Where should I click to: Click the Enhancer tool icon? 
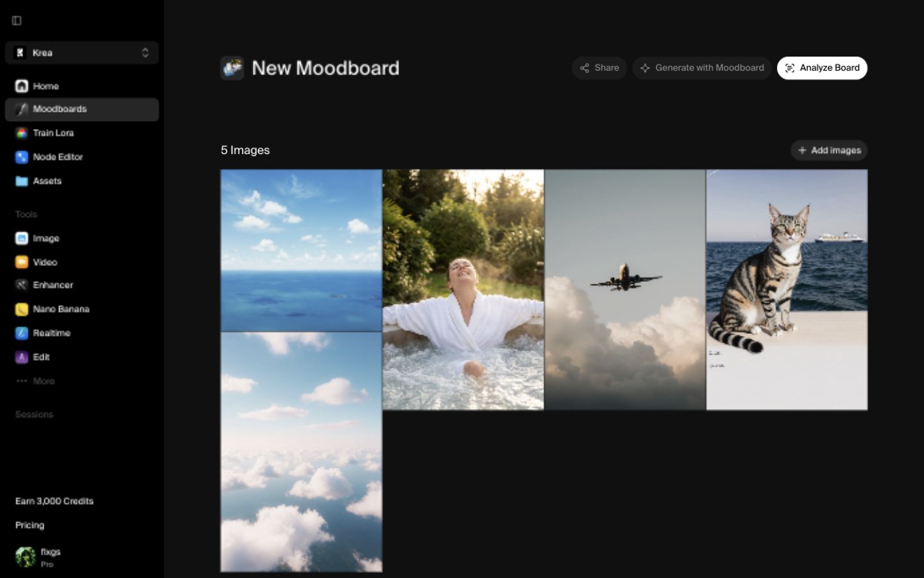[x=21, y=285]
